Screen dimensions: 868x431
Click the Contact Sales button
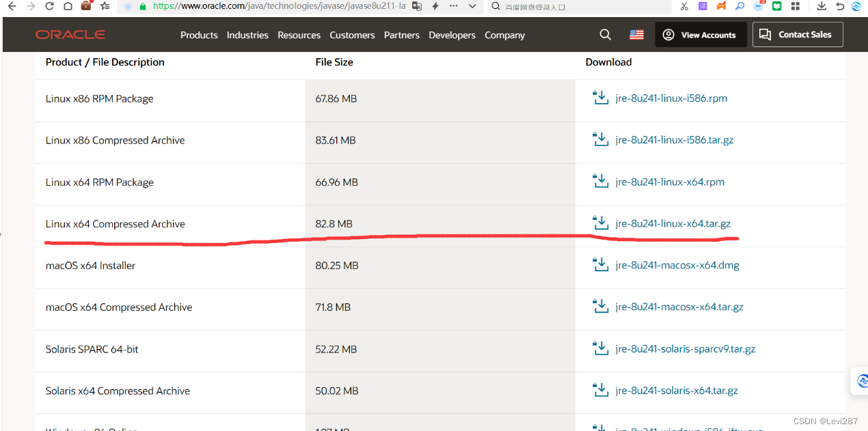(x=798, y=34)
